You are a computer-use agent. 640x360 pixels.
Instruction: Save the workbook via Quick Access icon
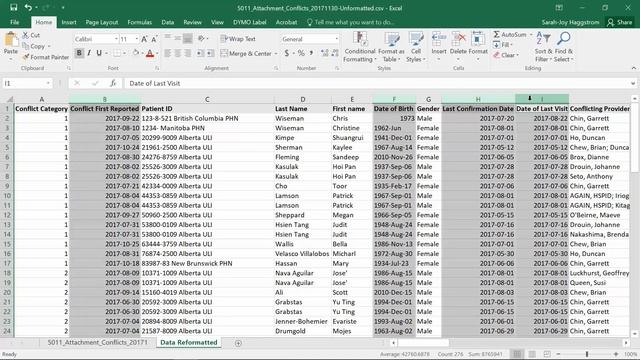pos(13,7)
